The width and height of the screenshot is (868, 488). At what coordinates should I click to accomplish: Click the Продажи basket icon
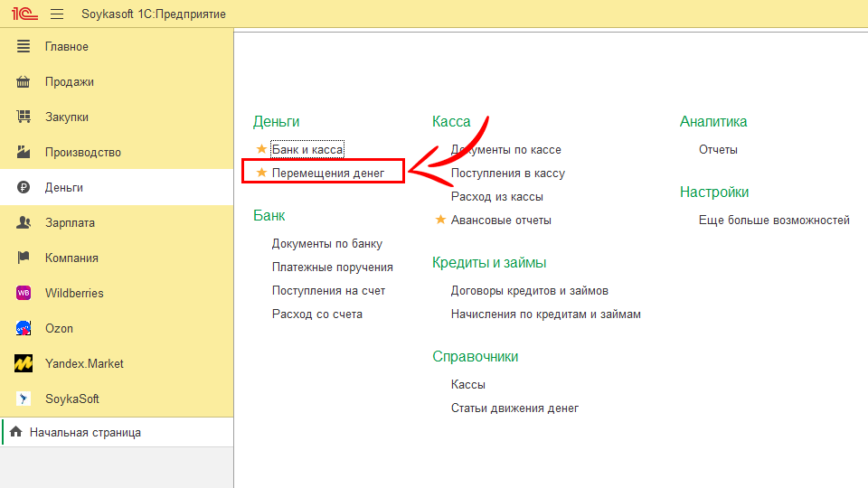tap(24, 81)
